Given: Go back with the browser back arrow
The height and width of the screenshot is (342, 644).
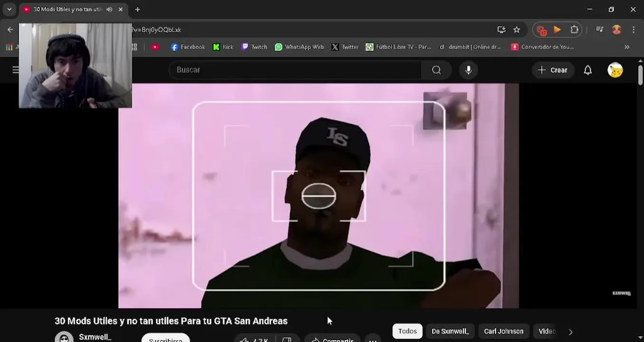Looking at the screenshot, I should click(x=10, y=29).
